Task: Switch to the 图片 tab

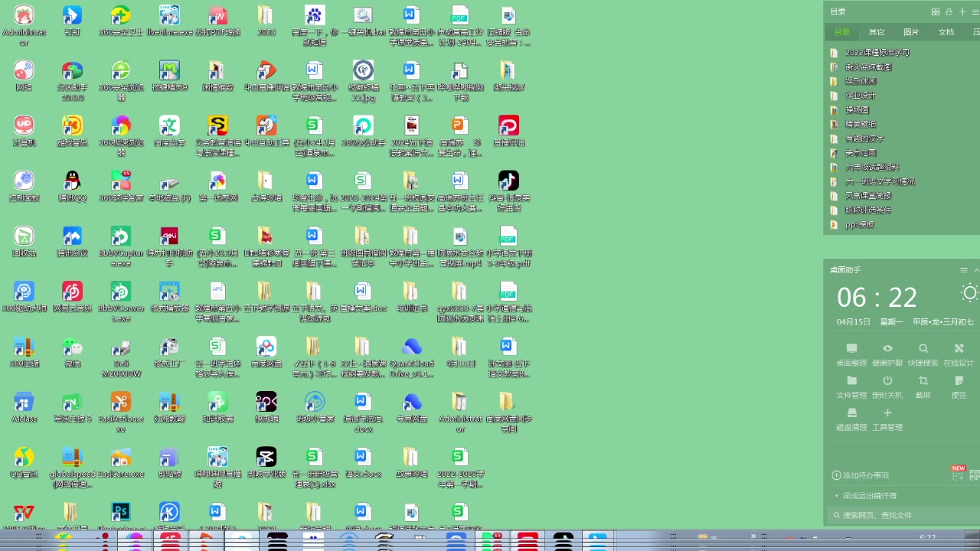Action: (x=911, y=32)
